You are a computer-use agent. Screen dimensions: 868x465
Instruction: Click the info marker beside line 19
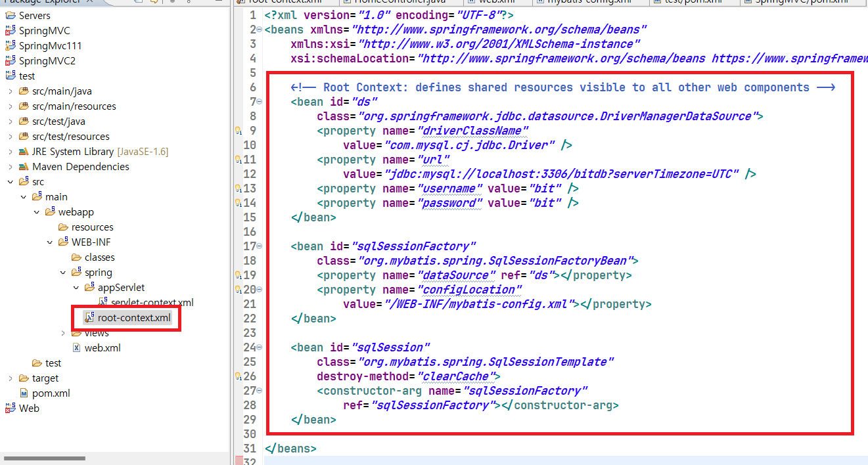click(239, 275)
